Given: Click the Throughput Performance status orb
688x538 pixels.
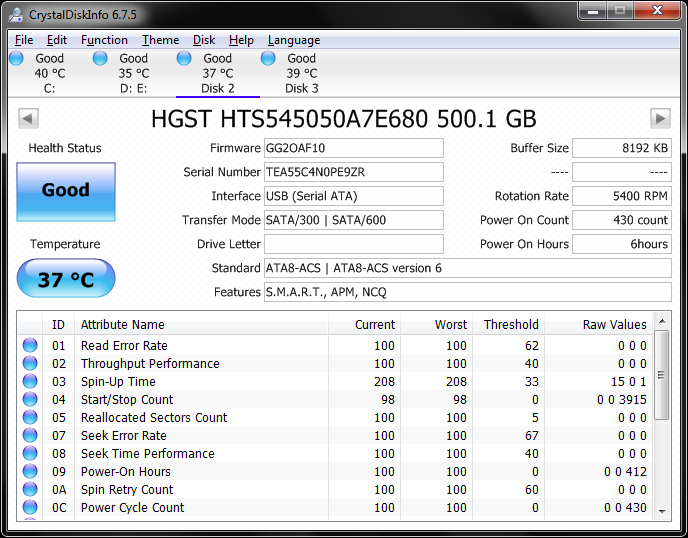Looking at the screenshot, I should tap(30, 363).
